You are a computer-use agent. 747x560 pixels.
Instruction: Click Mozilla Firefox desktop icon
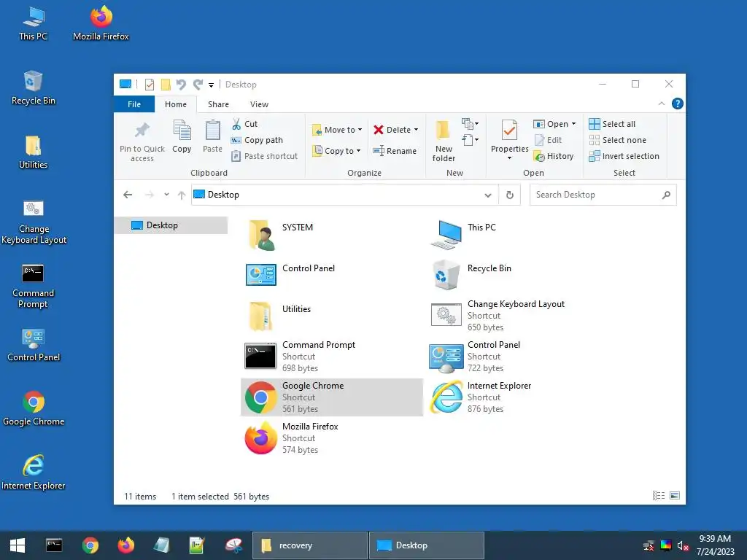[x=101, y=23]
